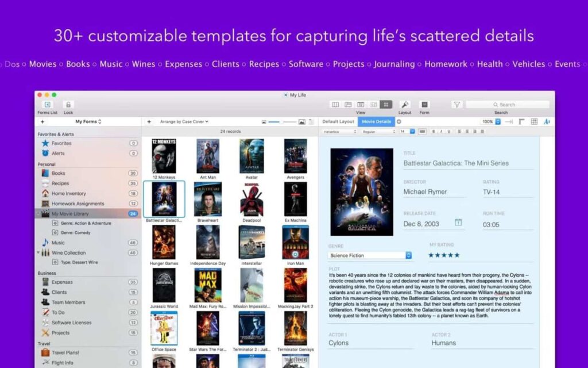The height and width of the screenshot is (368, 588).
Task: Switch to the multi-column view icon
Action: [x=335, y=104]
